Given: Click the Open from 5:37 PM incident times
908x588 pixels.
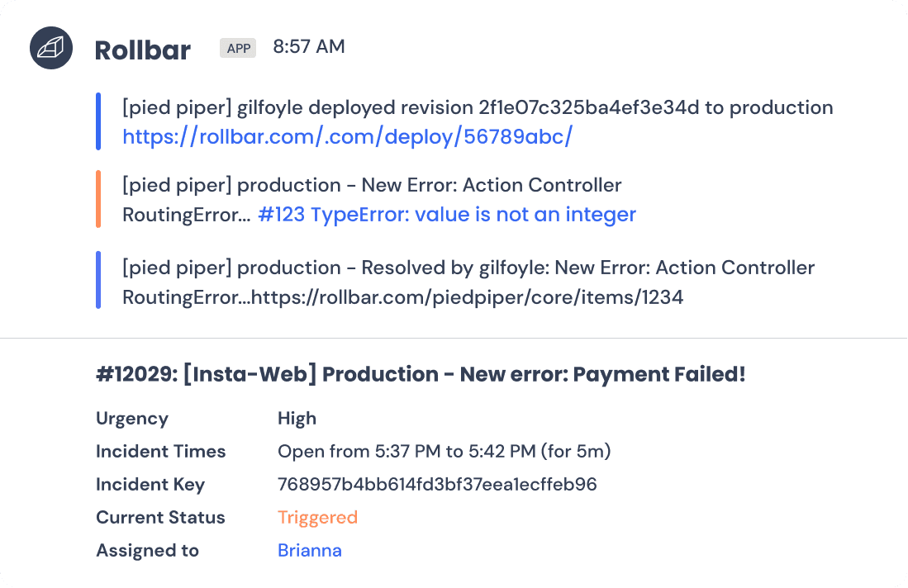Looking at the screenshot, I should point(444,452).
